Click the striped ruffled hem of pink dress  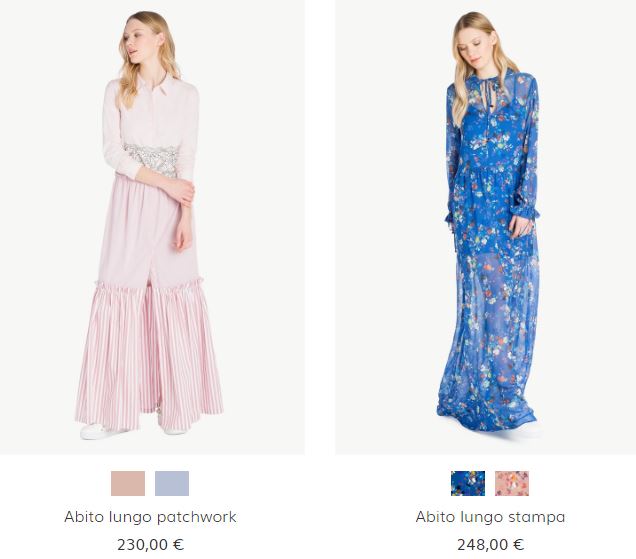149,353
